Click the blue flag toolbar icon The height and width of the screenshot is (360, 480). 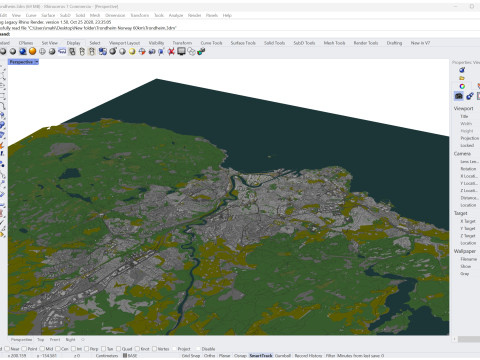click(x=161, y=51)
